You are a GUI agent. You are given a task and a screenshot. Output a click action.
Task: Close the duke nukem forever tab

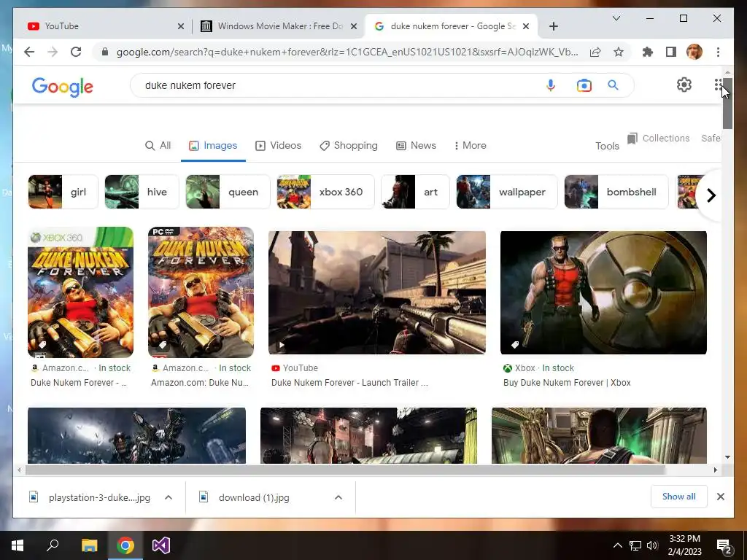tap(526, 26)
